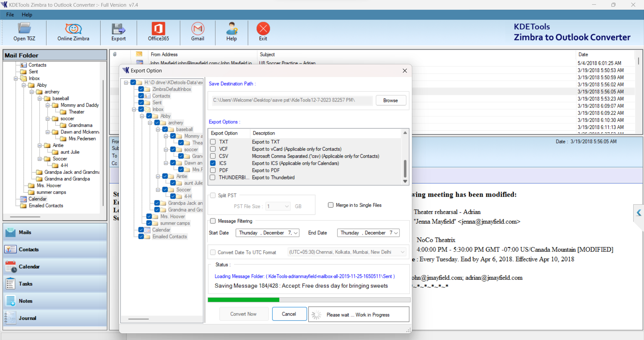Click Browse for destination path
This screenshot has height=340, width=644.
(x=390, y=100)
